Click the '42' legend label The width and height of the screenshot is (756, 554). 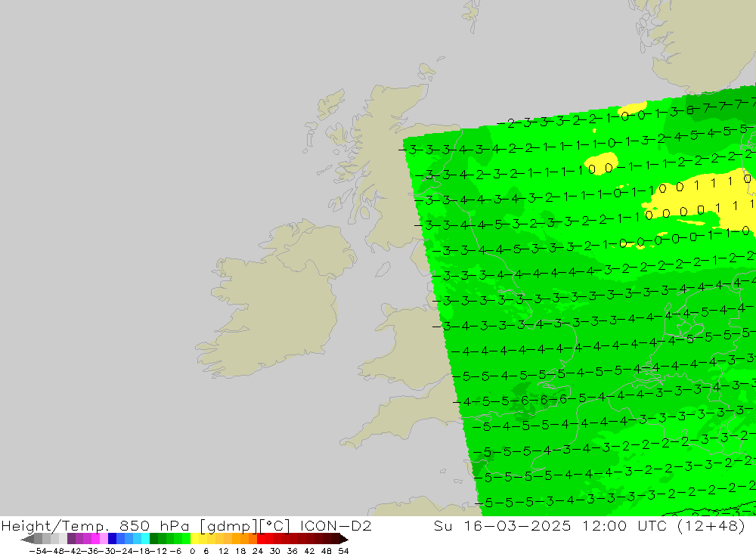point(309,551)
